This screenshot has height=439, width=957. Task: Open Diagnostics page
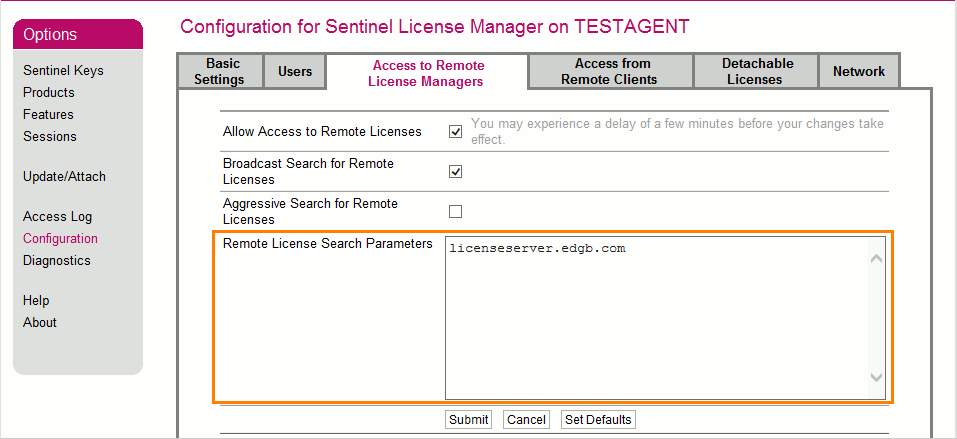click(x=57, y=260)
